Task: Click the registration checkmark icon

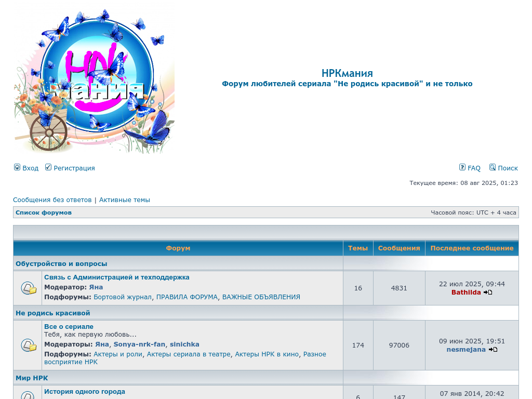Action: point(48,167)
